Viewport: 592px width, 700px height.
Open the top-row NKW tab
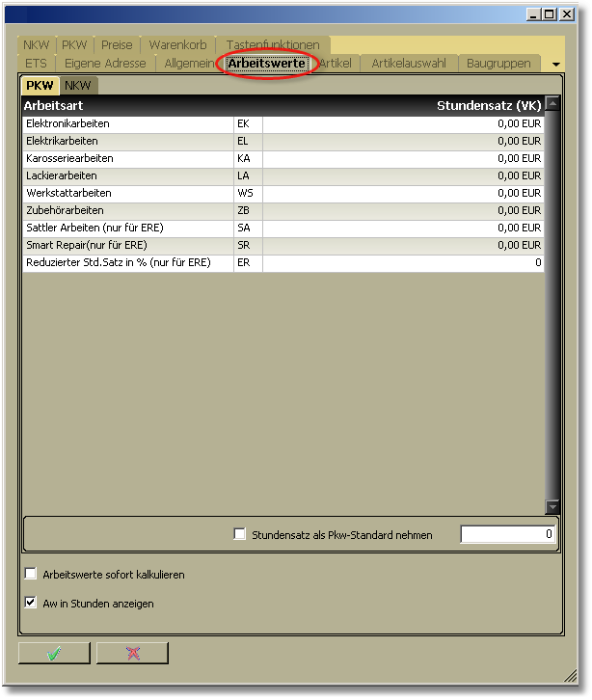click(x=37, y=45)
